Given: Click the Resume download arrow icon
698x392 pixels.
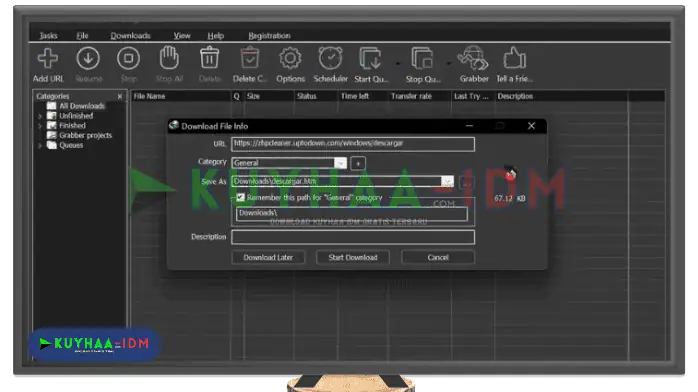Looking at the screenshot, I should pyautogui.click(x=88, y=58).
